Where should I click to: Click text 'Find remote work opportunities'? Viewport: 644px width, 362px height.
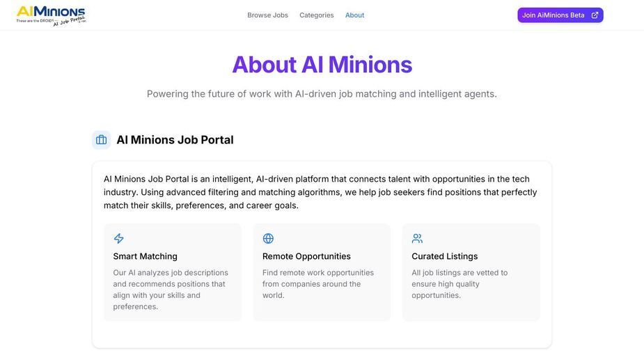pos(318,283)
